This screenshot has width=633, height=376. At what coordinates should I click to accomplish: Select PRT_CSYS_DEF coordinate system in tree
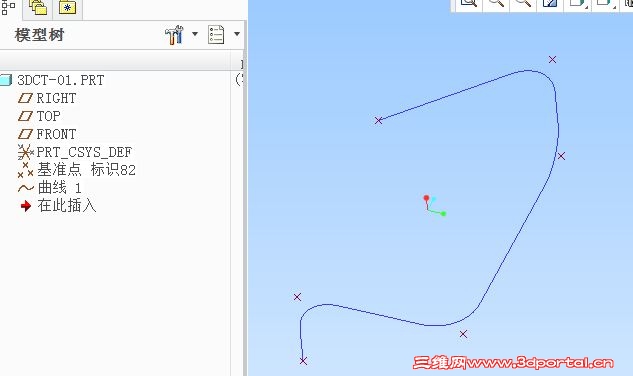coord(84,152)
